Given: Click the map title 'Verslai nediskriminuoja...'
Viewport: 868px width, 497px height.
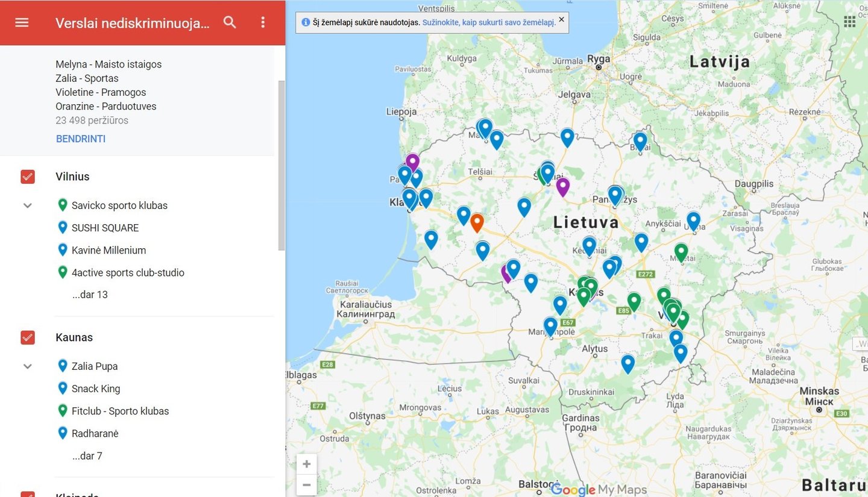Looking at the screenshot, I should [x=133, y=23].
